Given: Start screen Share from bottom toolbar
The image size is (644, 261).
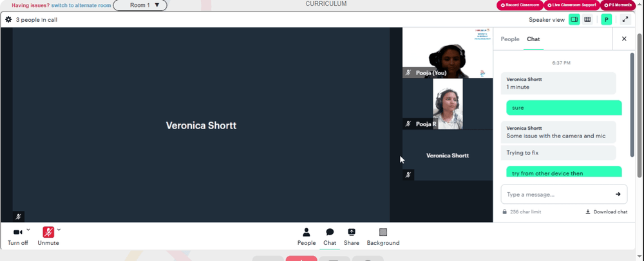Looking at the screenshot, I should [x=352, y=237].
